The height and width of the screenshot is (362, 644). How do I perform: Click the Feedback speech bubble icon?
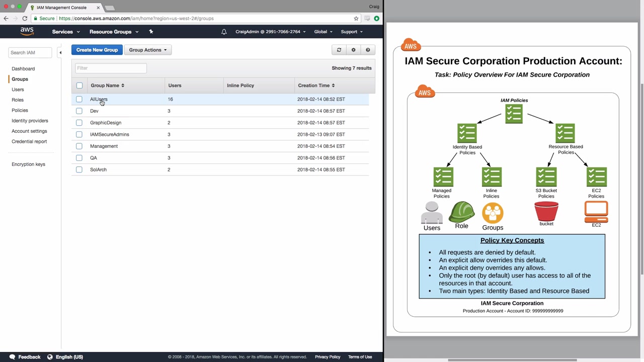click(12, 357)
